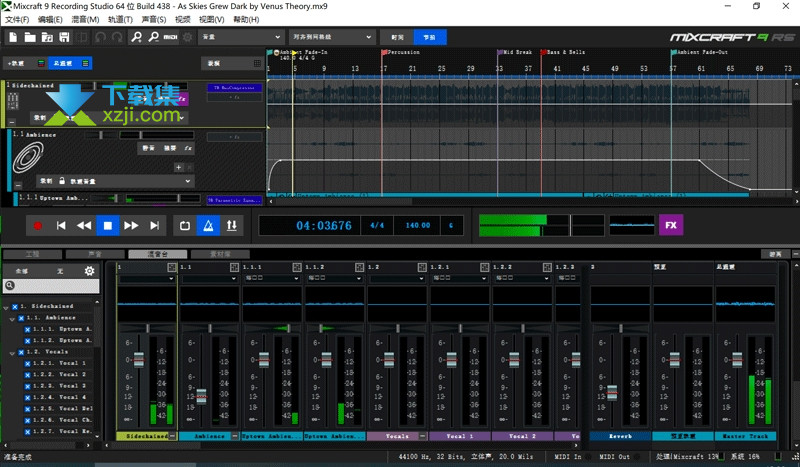Screen dimensions: 800x467
Task: Click the TB BusCompressor effect button
Action: tap(234, 88)
